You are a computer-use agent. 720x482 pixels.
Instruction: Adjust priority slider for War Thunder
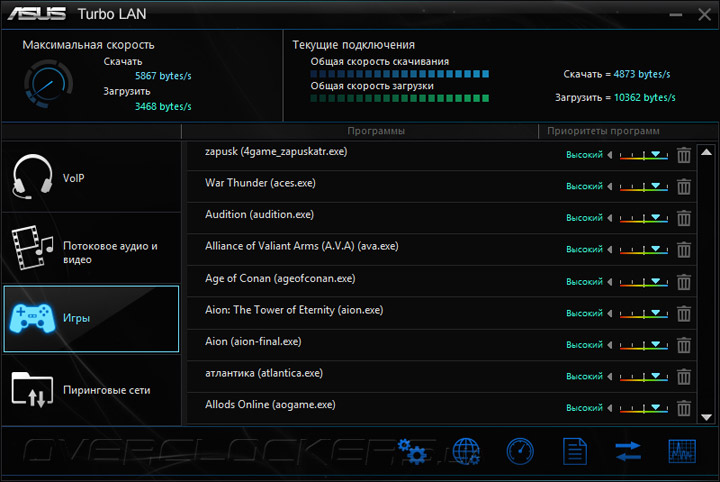tap(644, 186)
